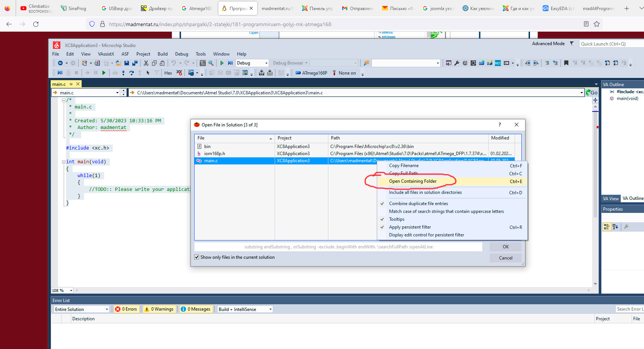The width and height of the screenshot is (644, 349).
Task: Click the Increase Indent icon
Action: pyautogui.click(x=536, y=63)
